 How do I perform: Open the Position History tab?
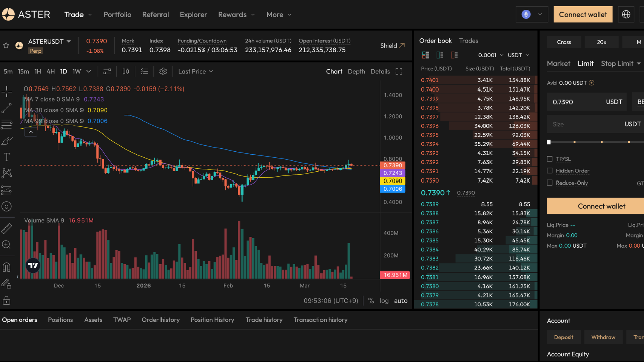[212, 320]
